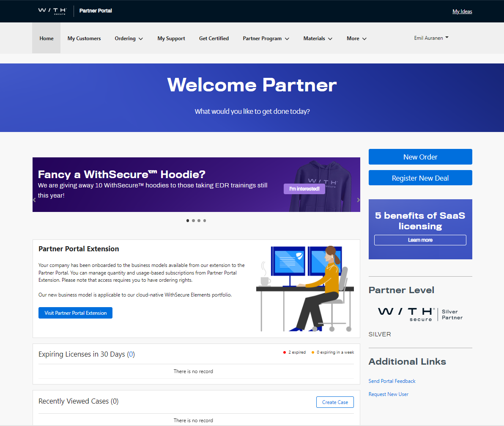The height and width of the screenshot is (426, 504).
Task: Click the WithSecure logo in the header
Action: (x=52, y=11)
